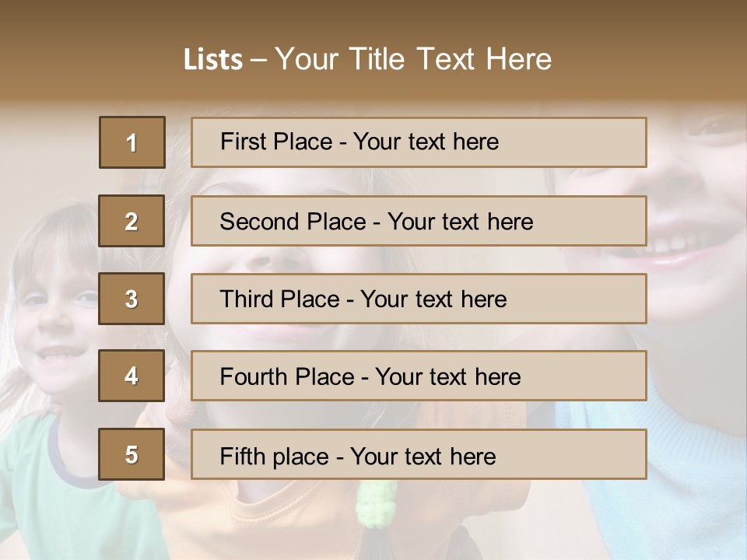Click 'Your text here' in First Place bar
This screenshot has width=747, height=560.
tap(426, 142)
